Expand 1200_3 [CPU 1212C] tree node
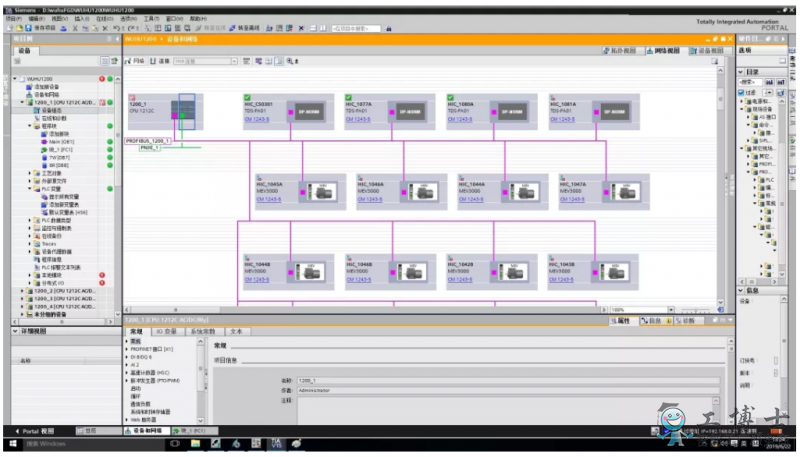The height and width of the screenshot is (457, 800). [22, 298]
